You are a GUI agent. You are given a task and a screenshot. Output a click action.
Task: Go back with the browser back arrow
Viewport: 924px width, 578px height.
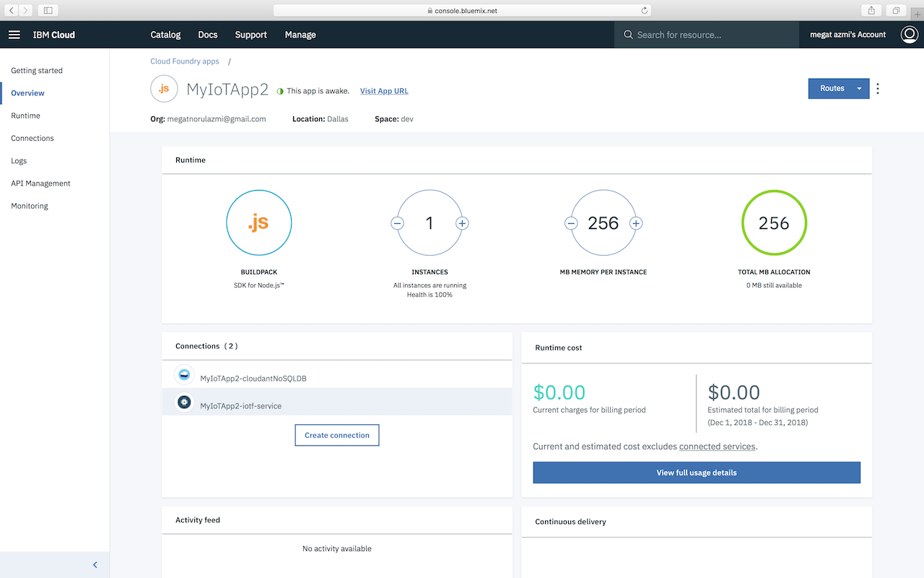[12, 10]
